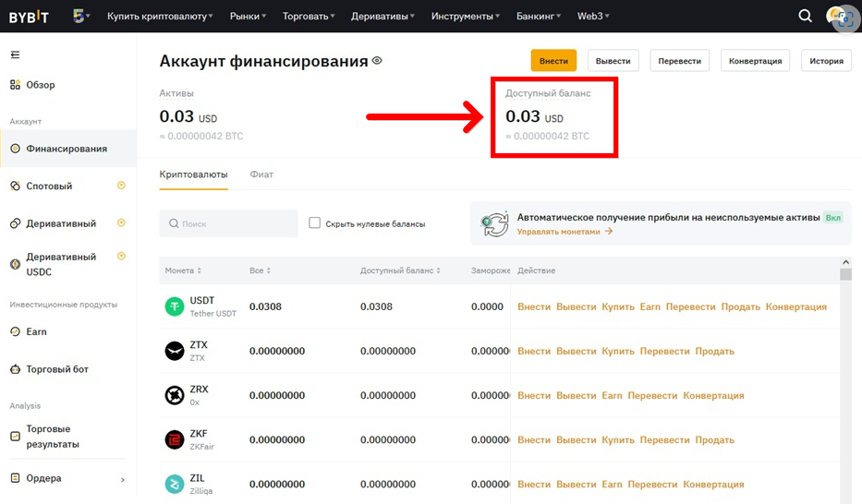The height and width of the screenshot is (504, 862).
Task: Click Купить link in the ZKF row
Action: point(618,440)
